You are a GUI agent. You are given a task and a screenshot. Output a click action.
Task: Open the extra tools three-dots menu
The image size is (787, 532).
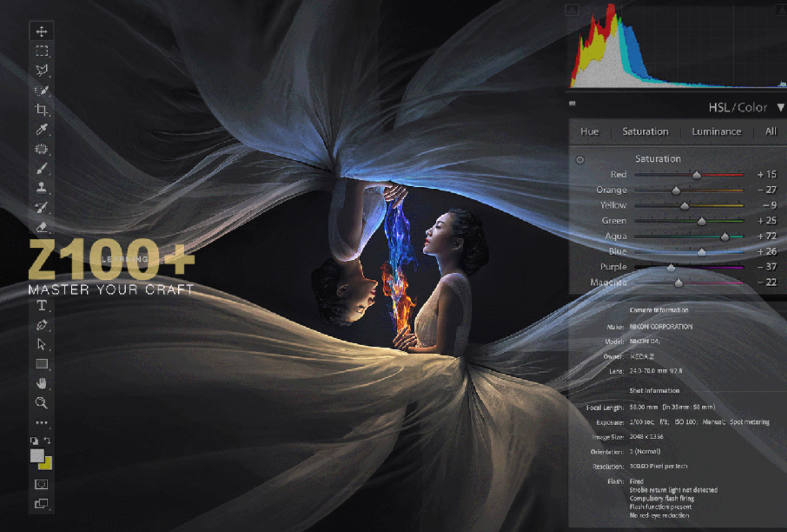click(41, 422)
